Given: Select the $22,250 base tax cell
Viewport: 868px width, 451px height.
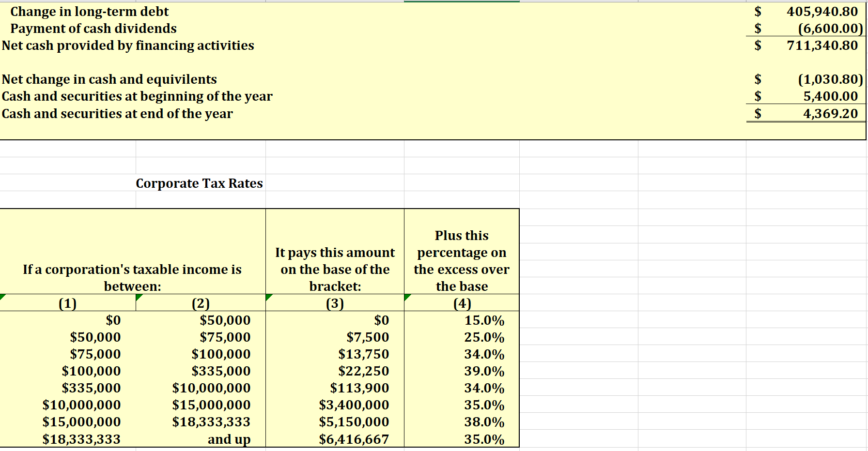Looking at the screenshot, I should (x=364, y=371).
